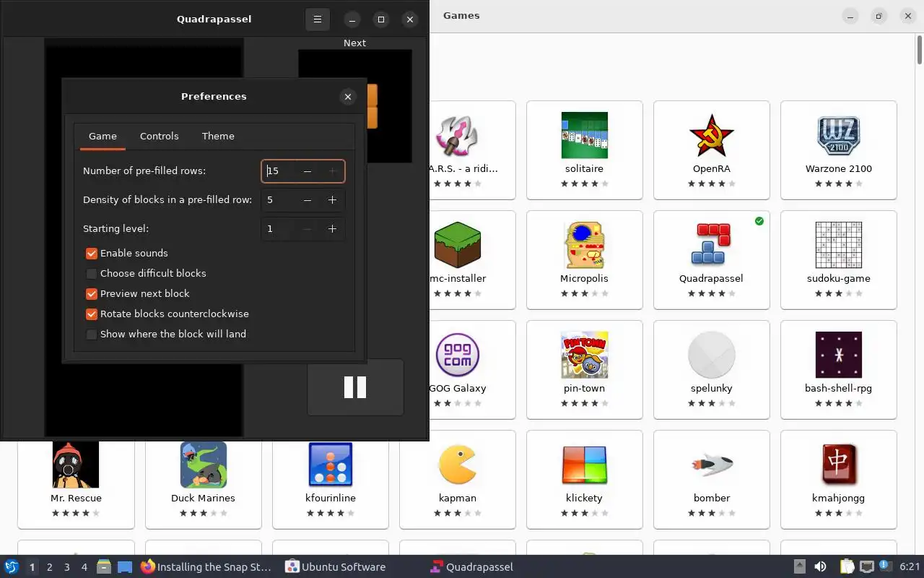Enable Choose difficult blocks checkbox
Viewport: 924px width, 578px height.
pos(92,274)
